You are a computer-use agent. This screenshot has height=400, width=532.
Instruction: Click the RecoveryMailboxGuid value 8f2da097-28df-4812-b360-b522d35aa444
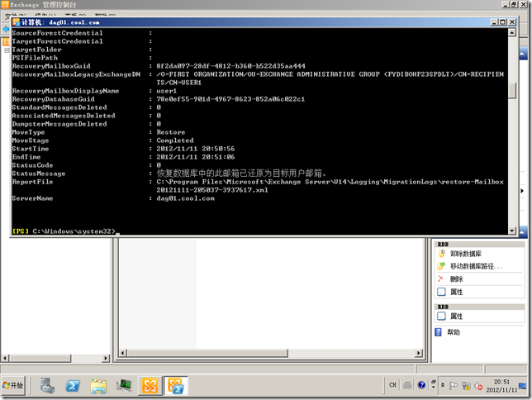pos(230,66)
